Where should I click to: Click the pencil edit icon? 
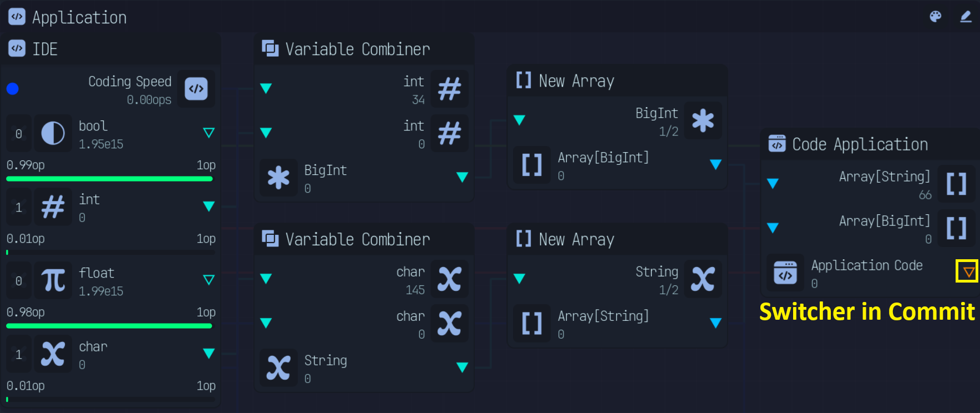click(966, 17)
